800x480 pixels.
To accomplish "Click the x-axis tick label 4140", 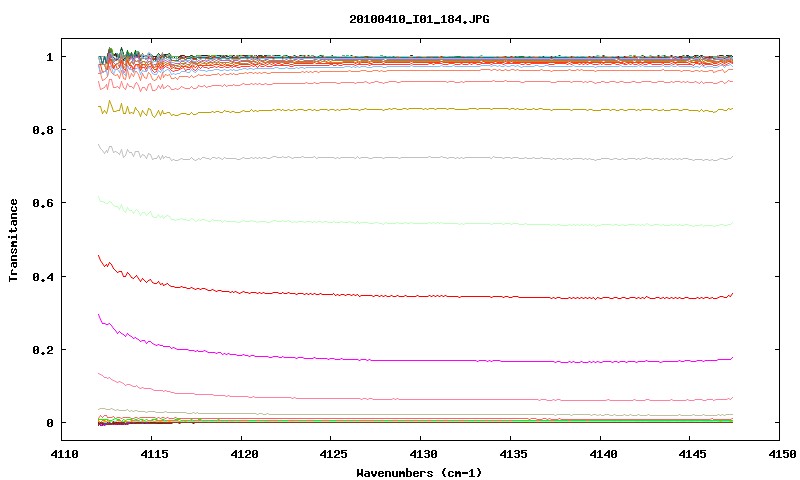I will coord(603,454).
